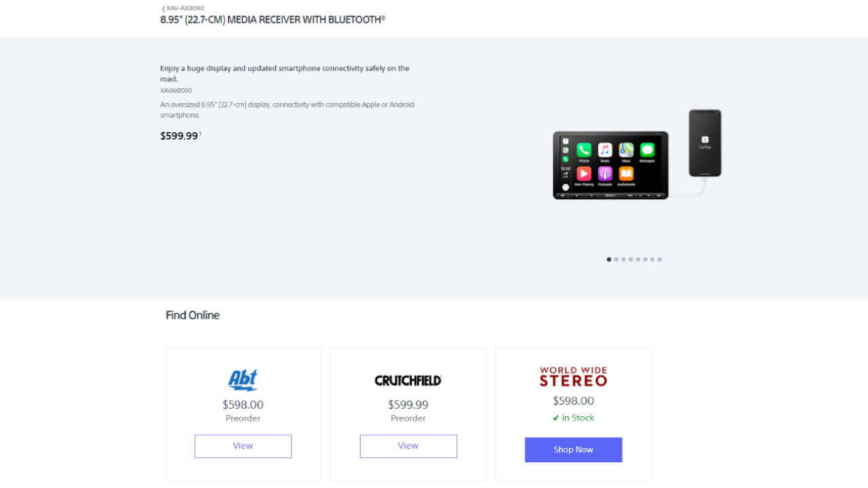Image resolution: width=868 pixels, height=488 pixels.
Task: Click the green In Stock checkmark
Action: (x=556, y=418)
